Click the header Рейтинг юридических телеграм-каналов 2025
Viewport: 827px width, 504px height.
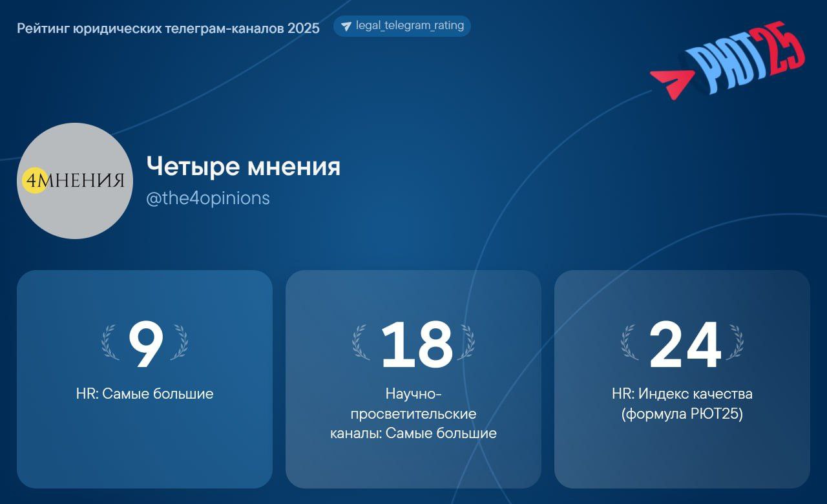coord(168,28)
